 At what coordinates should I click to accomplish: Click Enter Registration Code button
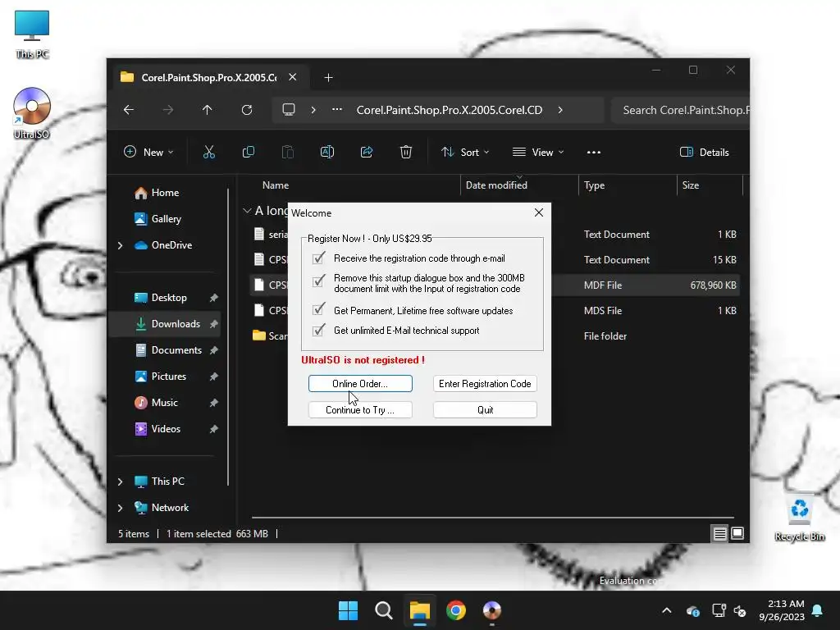point(485,384)
